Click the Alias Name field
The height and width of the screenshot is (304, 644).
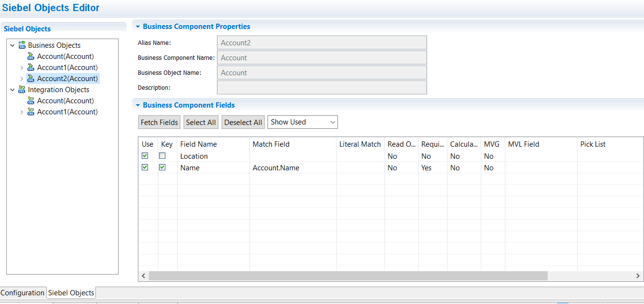[x=322, y=43]
